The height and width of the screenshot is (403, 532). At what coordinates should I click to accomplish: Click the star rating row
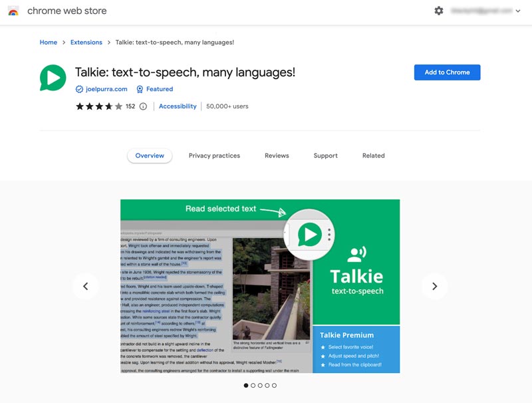pos(99,106)
